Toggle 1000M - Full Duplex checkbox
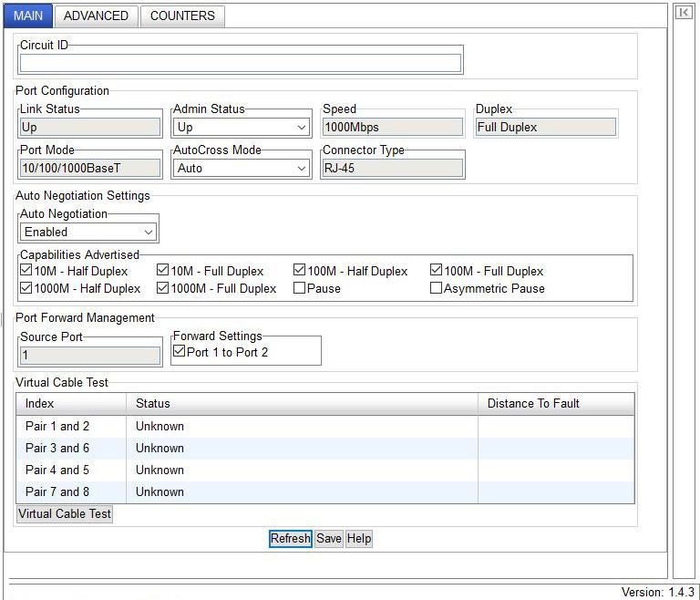Image resolution: width=700 pixels, height=600 pixels. point(163,288)
